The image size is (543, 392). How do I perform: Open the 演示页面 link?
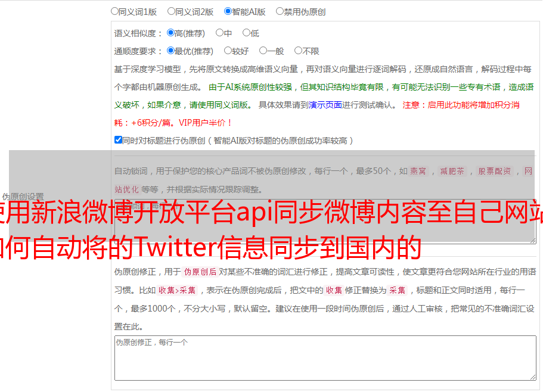click(x=325, y=105)
